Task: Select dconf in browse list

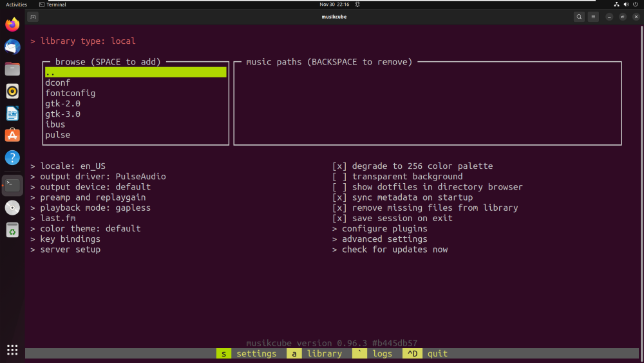Action: tap(135, 83)
